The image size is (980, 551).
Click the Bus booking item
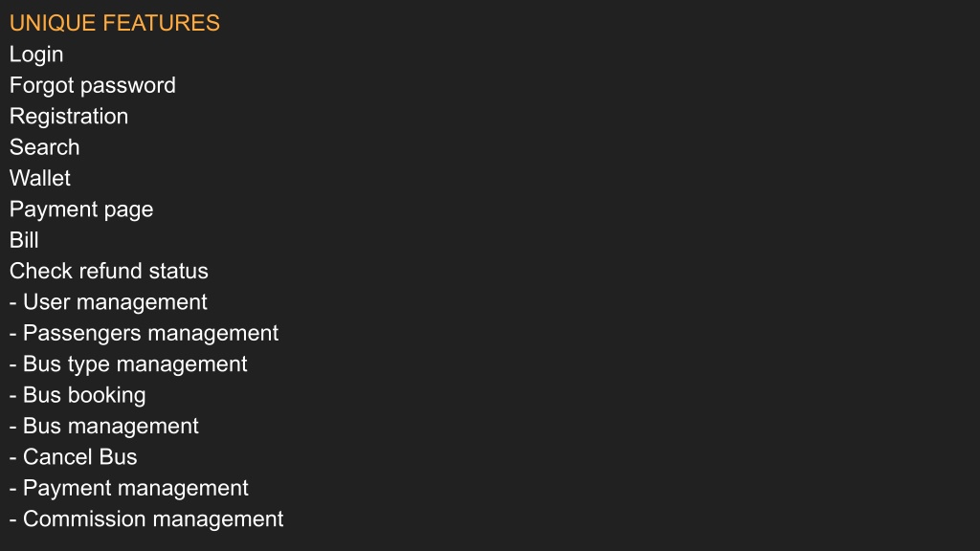(78, 395)
